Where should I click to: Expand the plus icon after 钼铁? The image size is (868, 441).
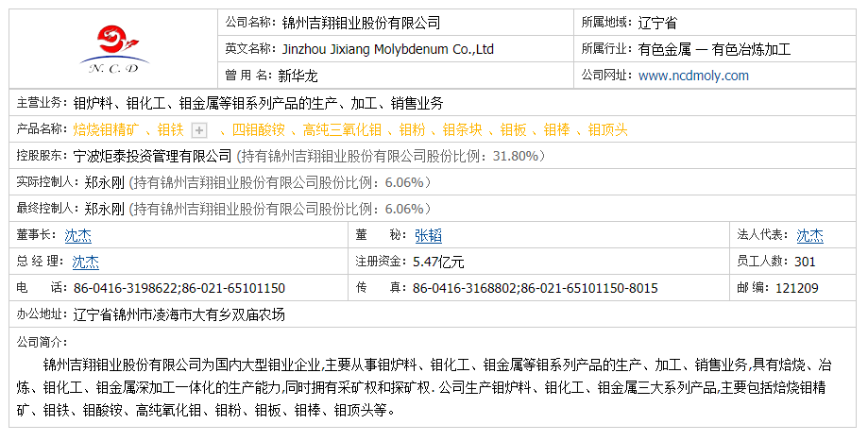click(198, 130)
